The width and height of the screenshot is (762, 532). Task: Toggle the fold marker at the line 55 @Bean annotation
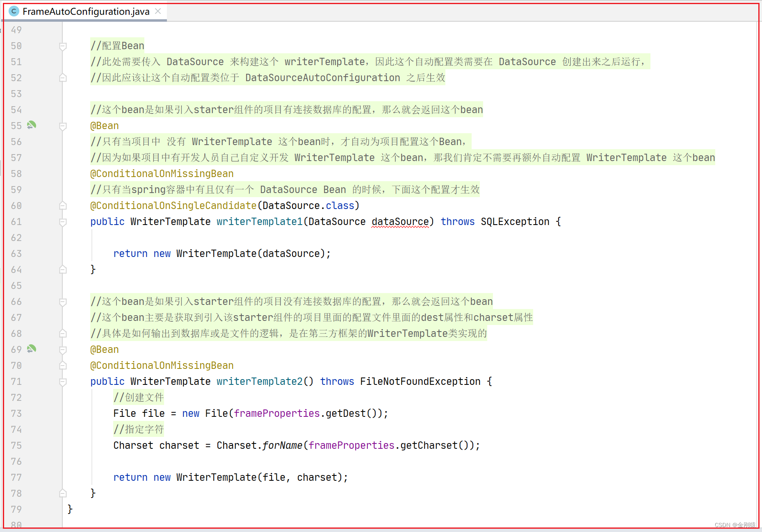(x=63, y=126)
